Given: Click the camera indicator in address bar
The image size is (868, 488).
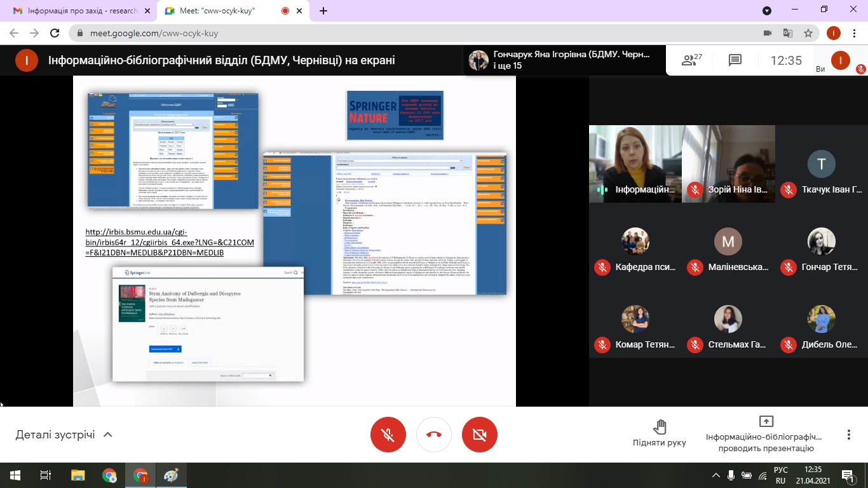Looking at the screenshot, I should tap(767, 33).
